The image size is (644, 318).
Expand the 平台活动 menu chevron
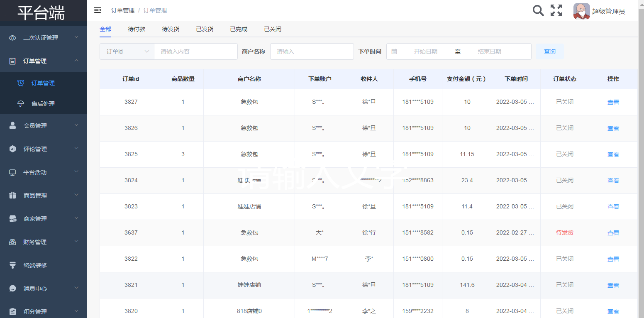[76, 172]
